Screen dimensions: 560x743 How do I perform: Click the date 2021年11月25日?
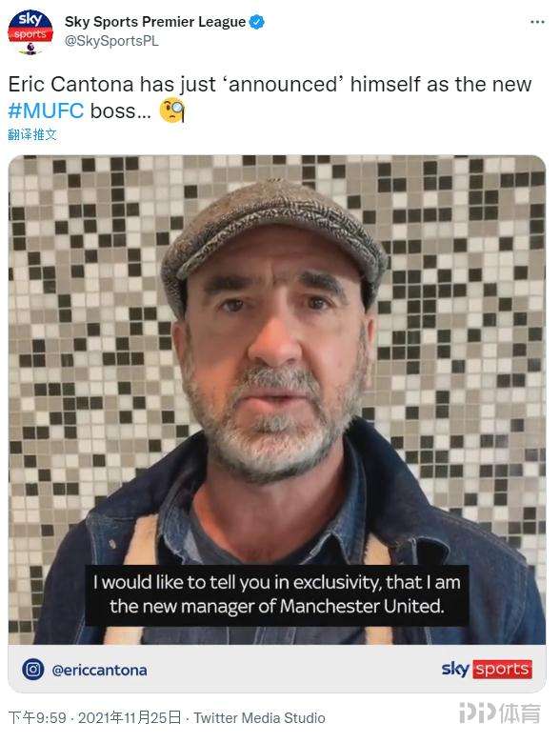click(x=130, y=717)
